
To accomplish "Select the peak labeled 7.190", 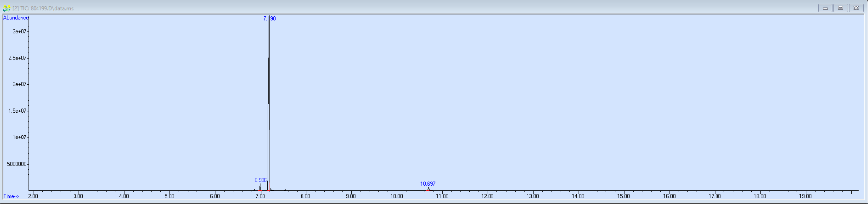I will click(269, 18).
